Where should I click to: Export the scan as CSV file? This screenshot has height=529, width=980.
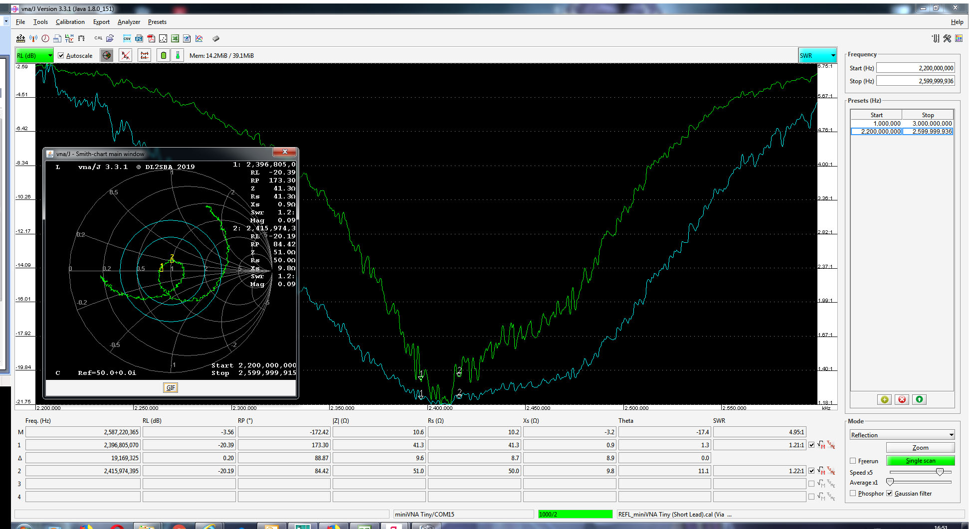127,38
